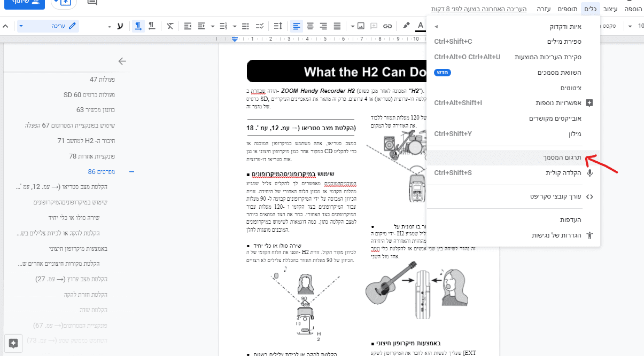The image size is (644, 356).
Task: Open the last edit history link
Action: [x=479, y=9]
